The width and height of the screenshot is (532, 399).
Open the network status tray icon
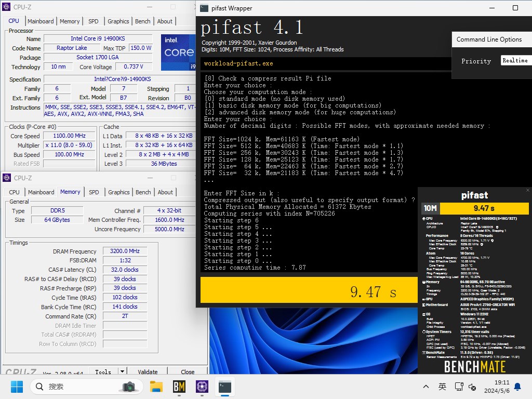pos(459,387)
